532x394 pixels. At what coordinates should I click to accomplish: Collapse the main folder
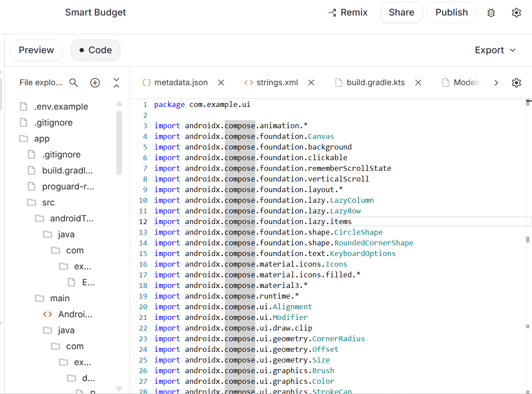pos(52,298)
